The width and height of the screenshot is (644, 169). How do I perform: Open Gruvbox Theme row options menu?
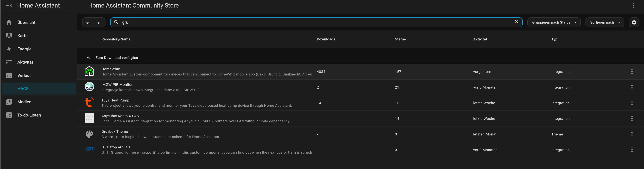(632, 134)
